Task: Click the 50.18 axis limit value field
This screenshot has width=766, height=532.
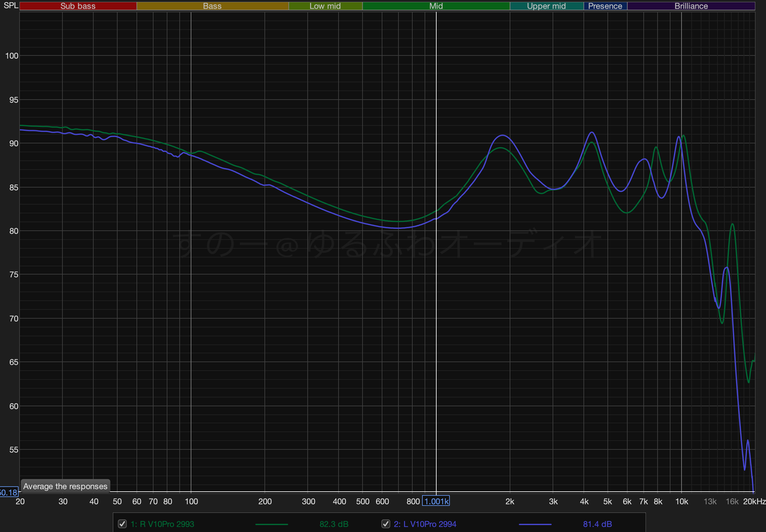Action: [x=8, y=492]
